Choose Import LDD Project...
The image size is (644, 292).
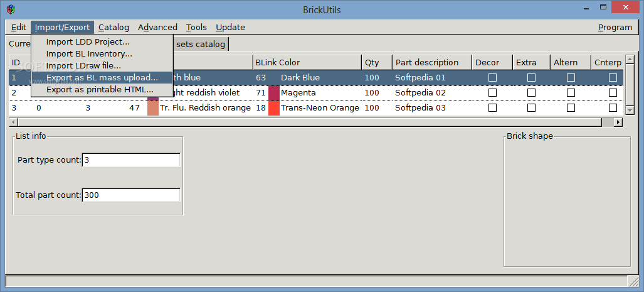(102, 42)
